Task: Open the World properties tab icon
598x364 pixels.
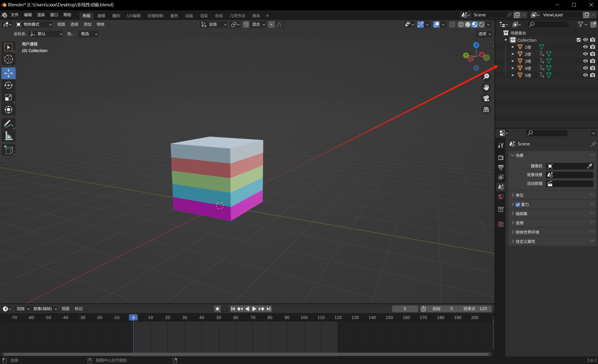Action: [x=501, y=197]
